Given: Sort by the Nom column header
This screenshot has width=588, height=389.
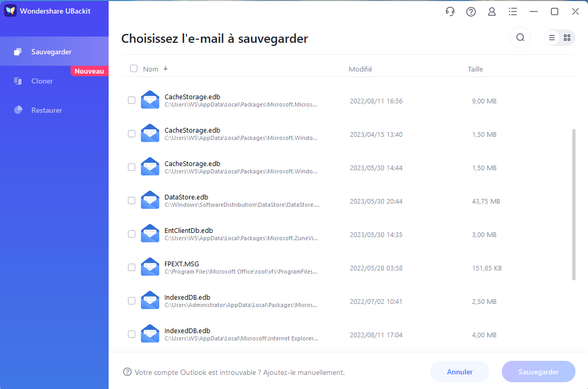Looking at the screenshot, I should click(150, 69).
